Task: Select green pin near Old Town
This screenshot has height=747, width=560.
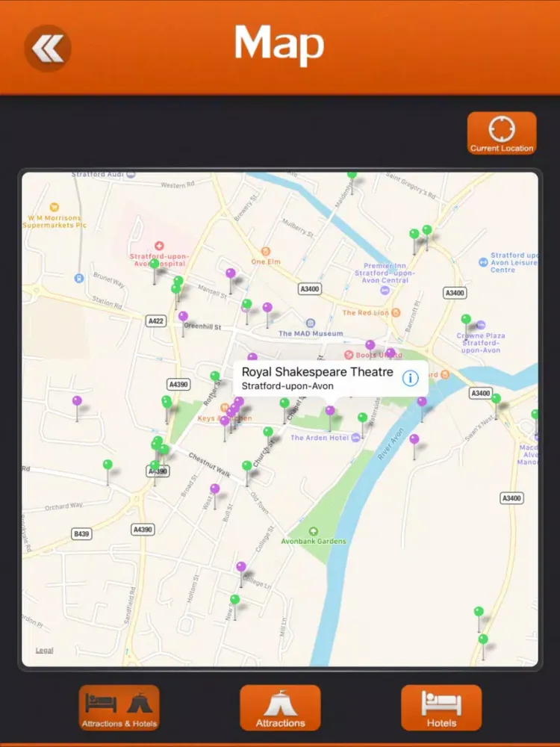Action: click(x=246, y=465)
